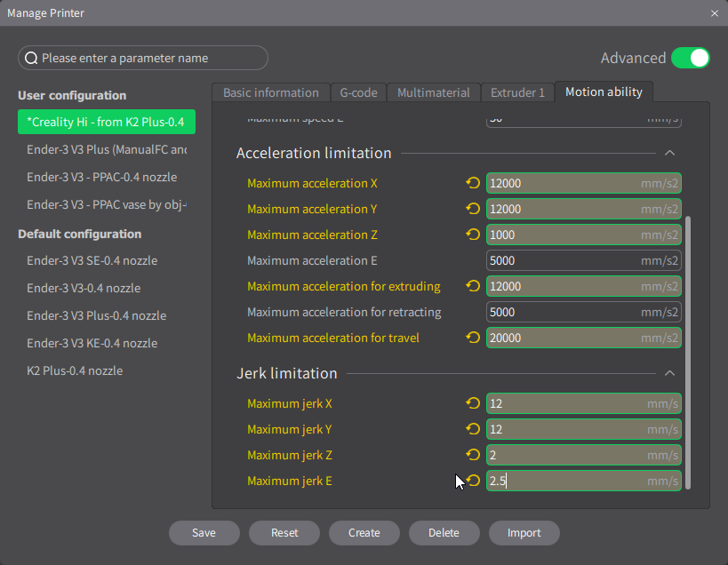The height and width of the screenshot is (565, 728).
Task: Reset Maximum jerk X value
Action: 473,403
